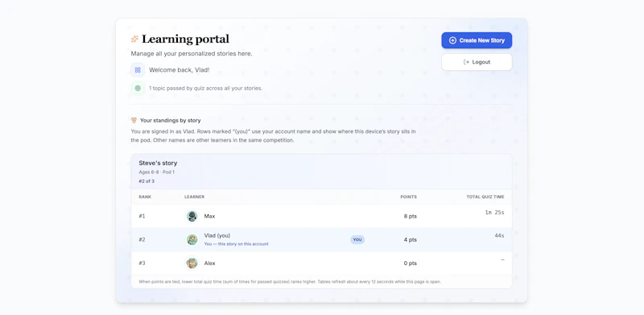Click rank #1 cell
The width and height of the screenshot is (644, 315).
pyautogui.click(x=142, y=216)
